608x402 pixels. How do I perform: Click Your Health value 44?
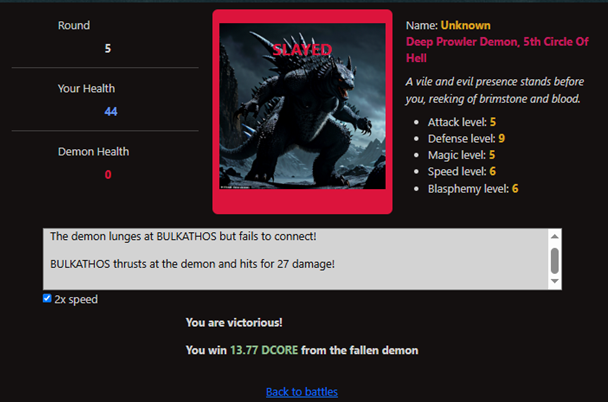pyautogui.click(x=111, y=112)
